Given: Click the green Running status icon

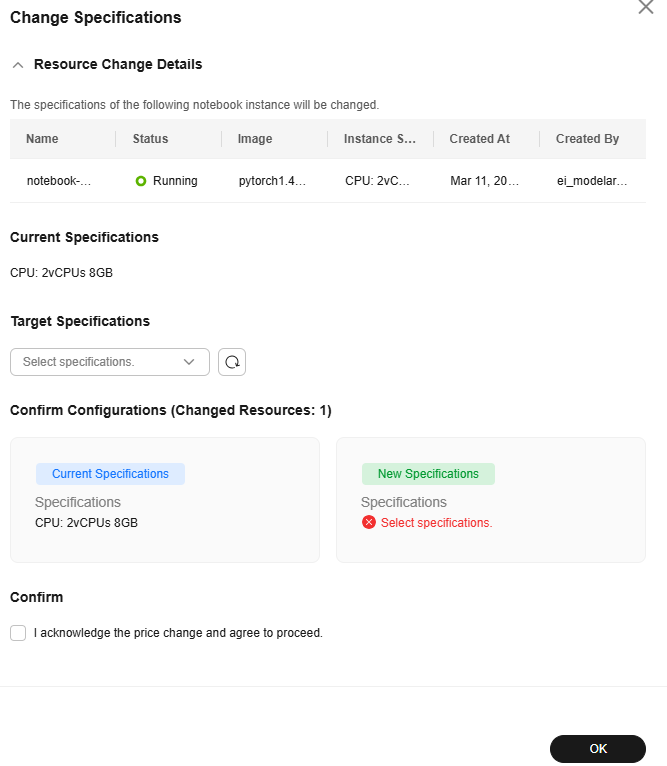Looking at the screenshot, I should tap(141, 181).
